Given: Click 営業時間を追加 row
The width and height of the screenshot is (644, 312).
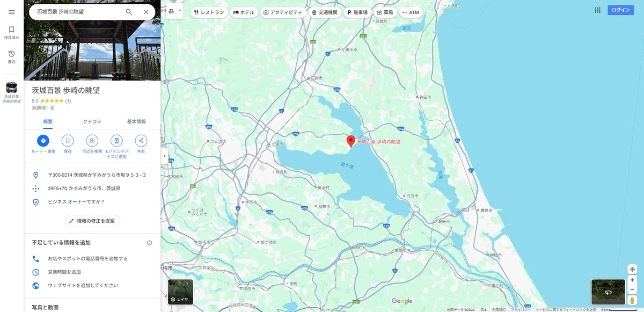Looking at the screenshot, I should (92, 272).
